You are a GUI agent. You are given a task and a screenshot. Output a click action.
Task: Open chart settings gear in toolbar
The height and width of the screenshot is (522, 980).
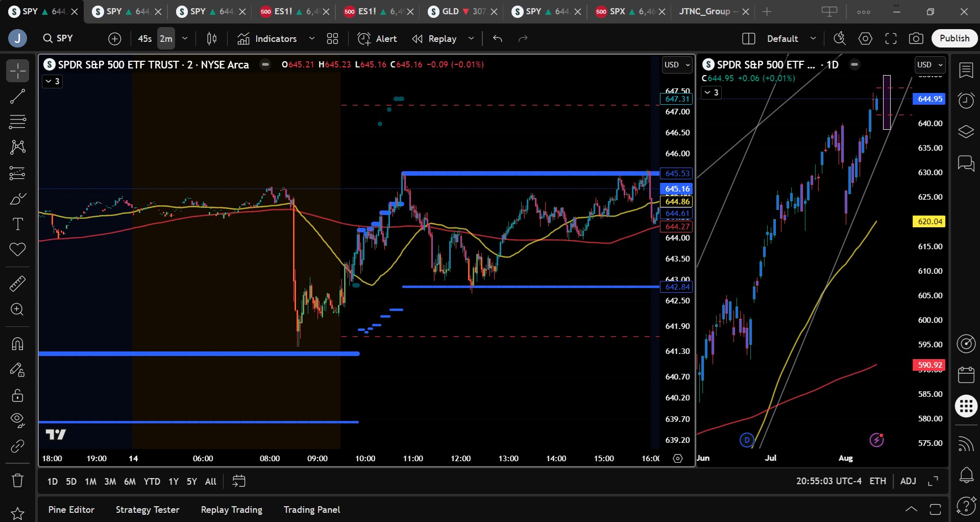(865, 38)
